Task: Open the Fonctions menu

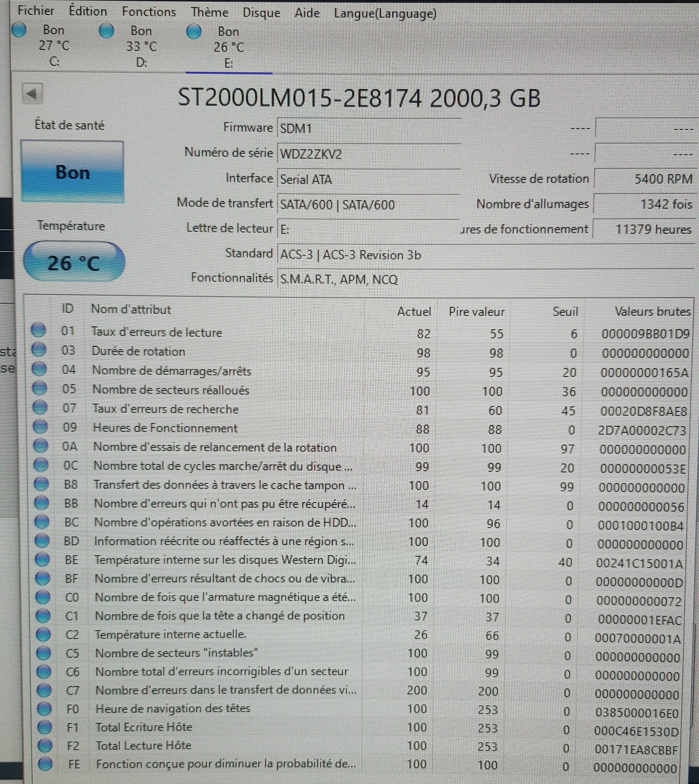Action: pos(149,12)
